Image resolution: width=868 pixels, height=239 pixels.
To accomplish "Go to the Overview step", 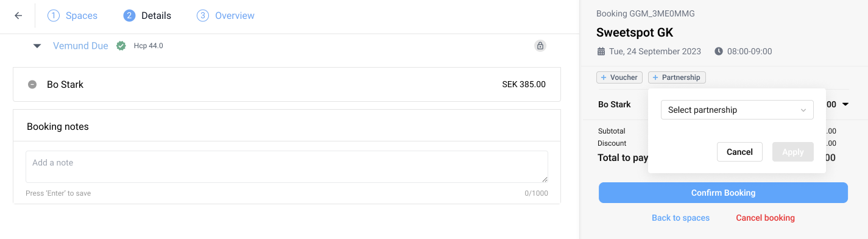I will point(226,16).
